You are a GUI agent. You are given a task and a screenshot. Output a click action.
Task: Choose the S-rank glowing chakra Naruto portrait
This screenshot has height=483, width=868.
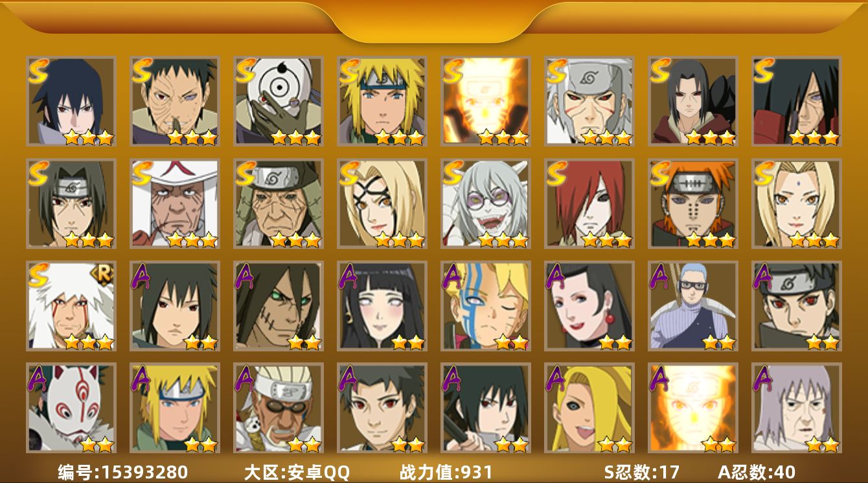[486, 101]
